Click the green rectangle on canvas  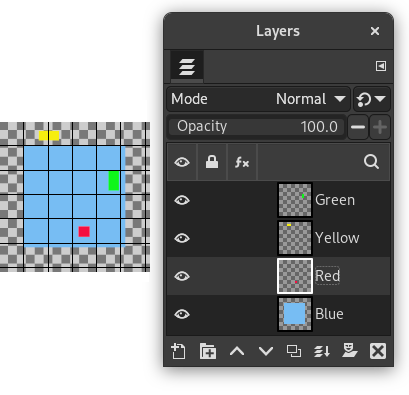tap(114, 181)
